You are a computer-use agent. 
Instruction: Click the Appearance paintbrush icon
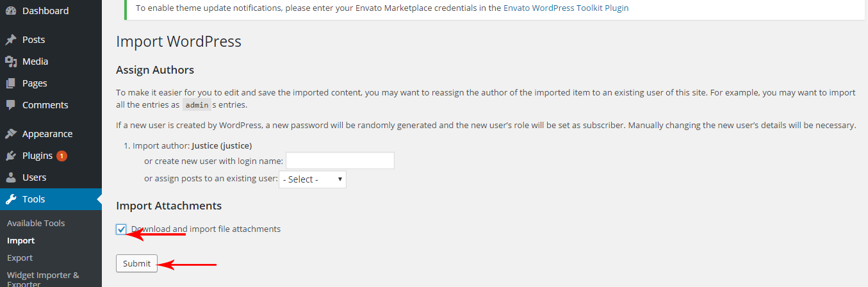tap(11, 134)
